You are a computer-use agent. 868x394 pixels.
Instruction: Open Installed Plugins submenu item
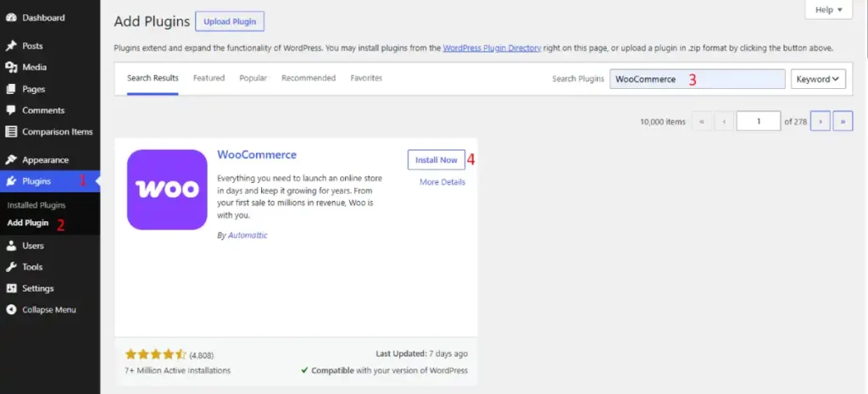tap(36, 205)
